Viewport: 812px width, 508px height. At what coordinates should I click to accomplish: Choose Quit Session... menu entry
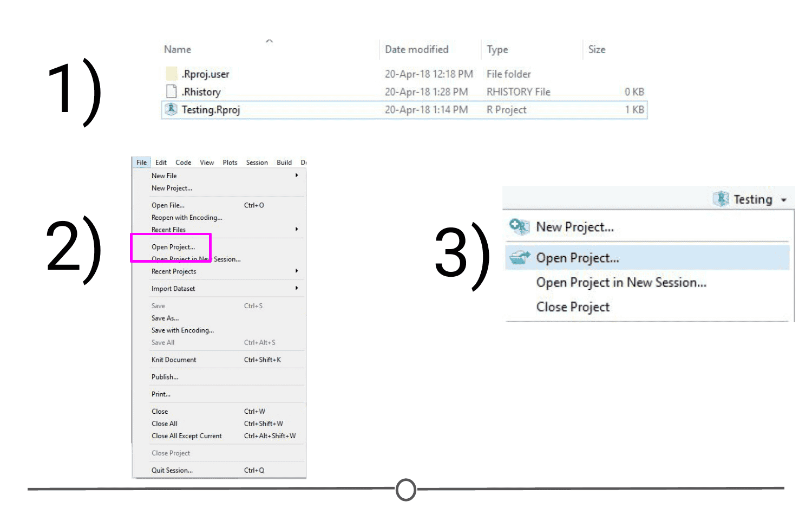click(172, 470)
